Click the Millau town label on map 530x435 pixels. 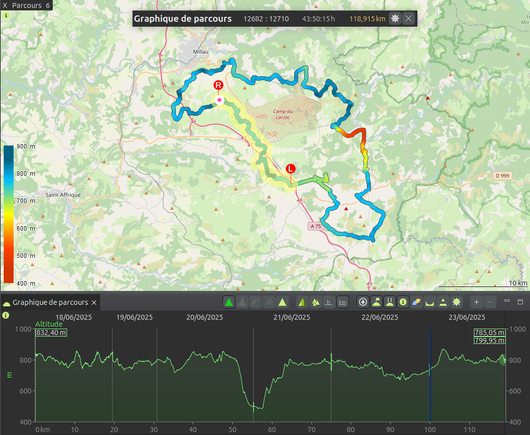point(200,52)
